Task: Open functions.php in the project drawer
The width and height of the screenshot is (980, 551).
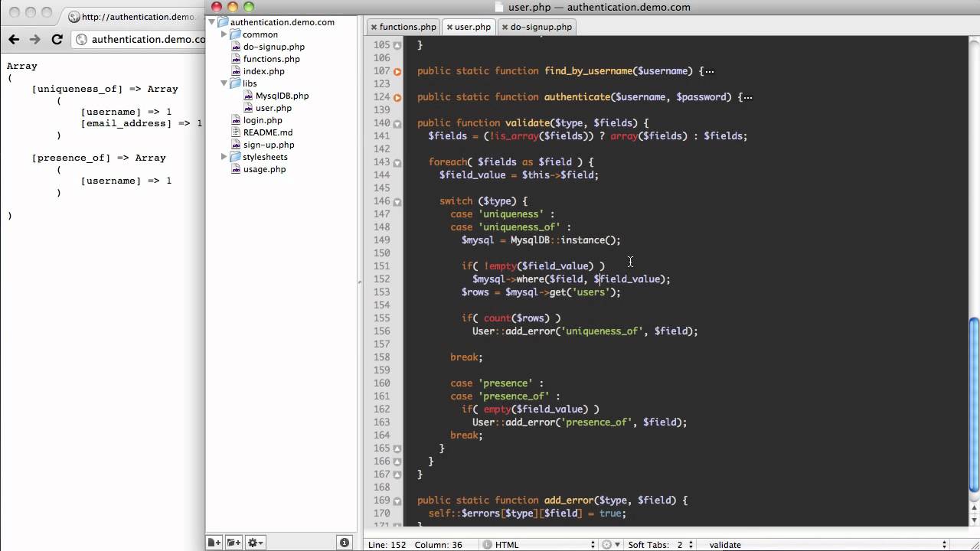Action: click(x=272, y=59)
